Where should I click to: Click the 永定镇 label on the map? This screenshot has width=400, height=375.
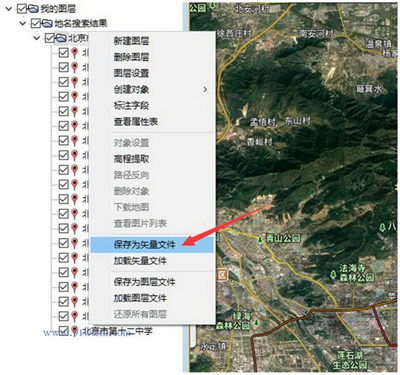pos(213,346)
